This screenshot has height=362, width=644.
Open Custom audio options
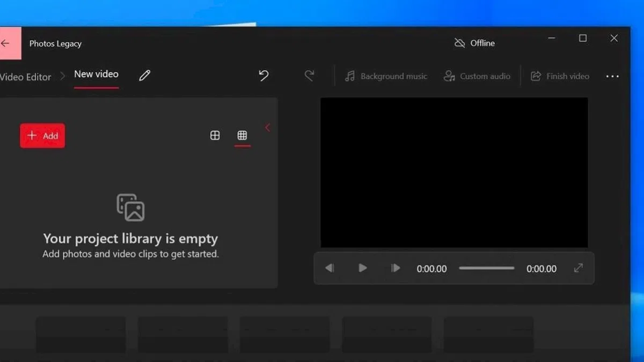[x=477, y=76]
